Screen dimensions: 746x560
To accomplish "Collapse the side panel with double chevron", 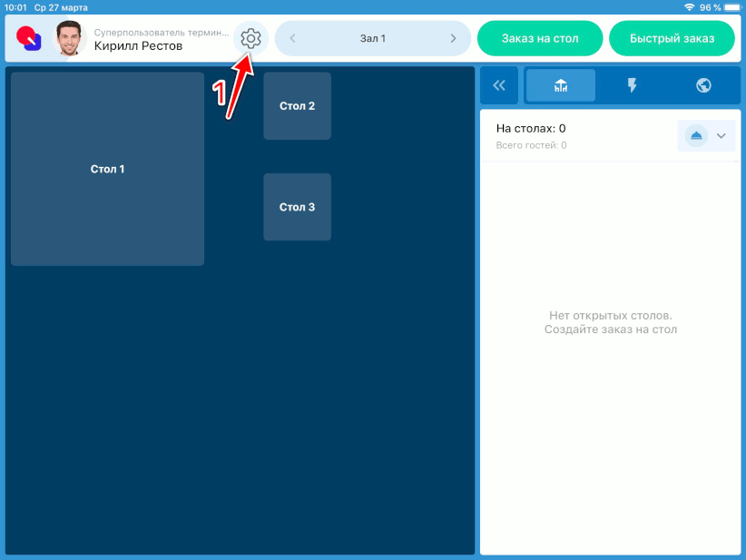I will coord(499,85).
